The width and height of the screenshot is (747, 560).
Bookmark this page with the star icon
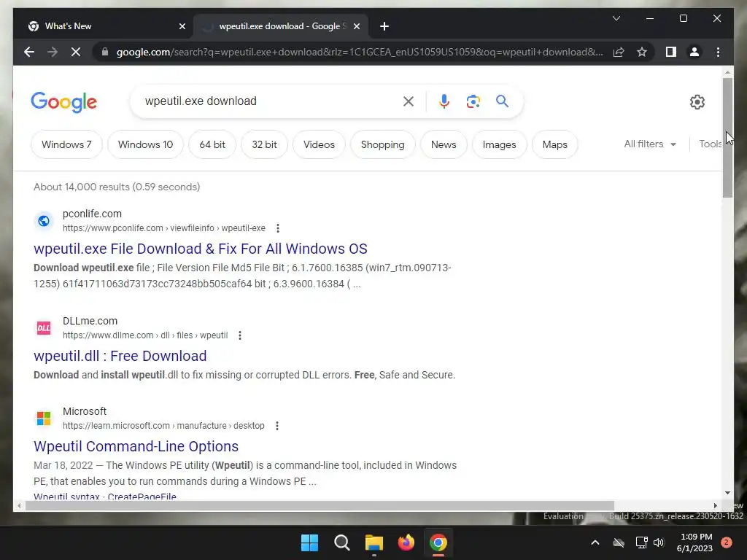(x=642, y=52)
